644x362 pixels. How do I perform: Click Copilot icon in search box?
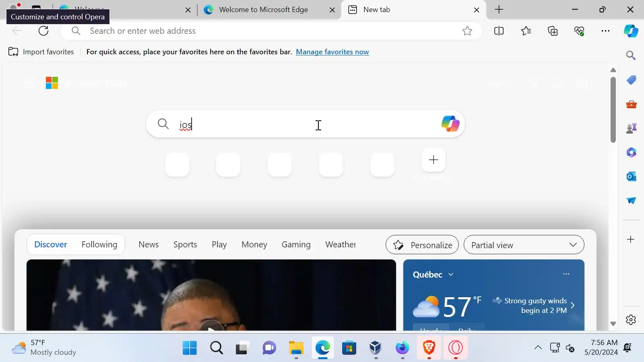[450, 124]
